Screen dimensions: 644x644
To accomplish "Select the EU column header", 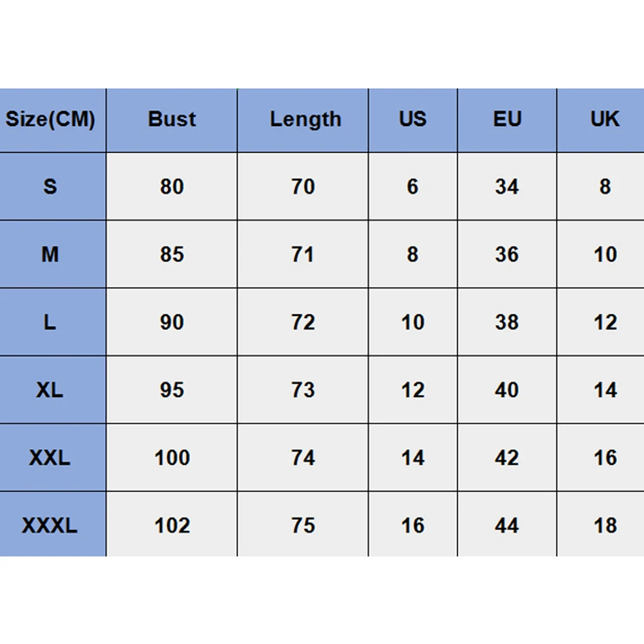I will (507, 120).
